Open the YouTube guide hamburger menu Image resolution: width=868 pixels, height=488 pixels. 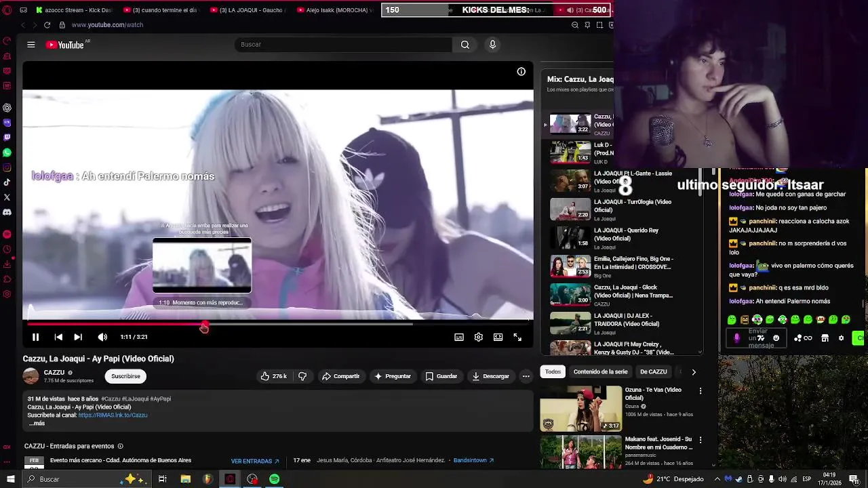31,45
